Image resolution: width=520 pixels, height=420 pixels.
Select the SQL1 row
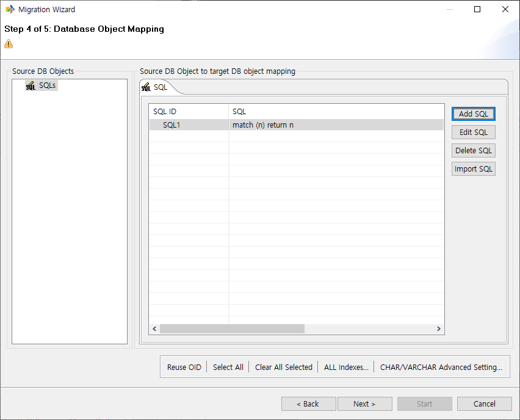(x=171, y=125)
